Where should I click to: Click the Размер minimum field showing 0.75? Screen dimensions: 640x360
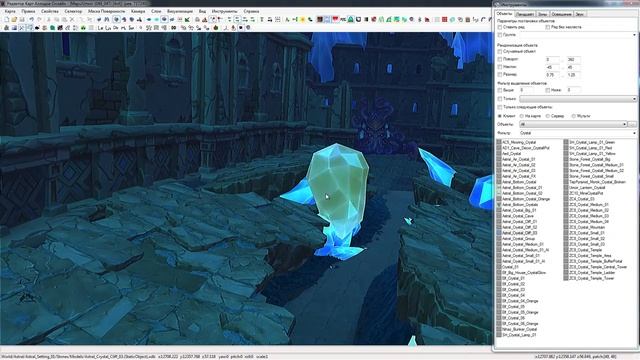pos(553,75)
